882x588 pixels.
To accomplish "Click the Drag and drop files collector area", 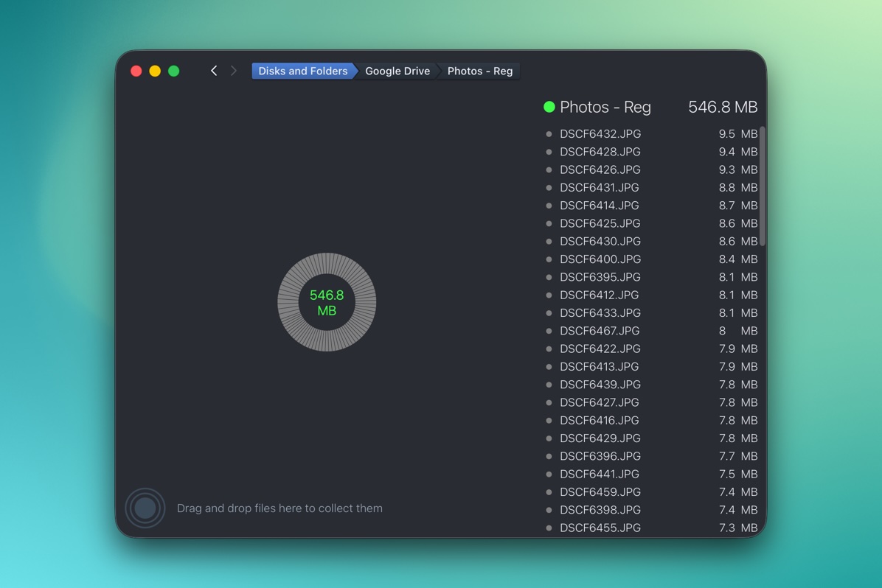I will coord(279,508).
